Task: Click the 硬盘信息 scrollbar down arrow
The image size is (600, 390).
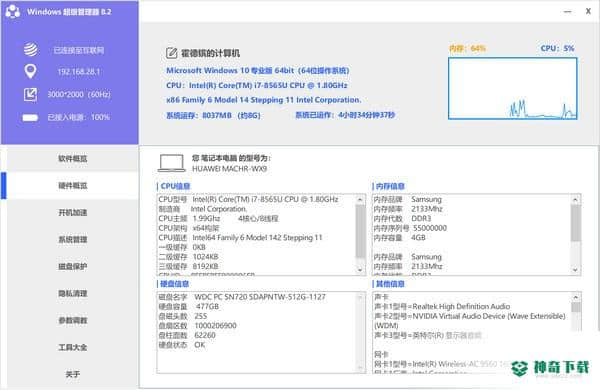Action: pyautogui.click(x=360, y=367)
